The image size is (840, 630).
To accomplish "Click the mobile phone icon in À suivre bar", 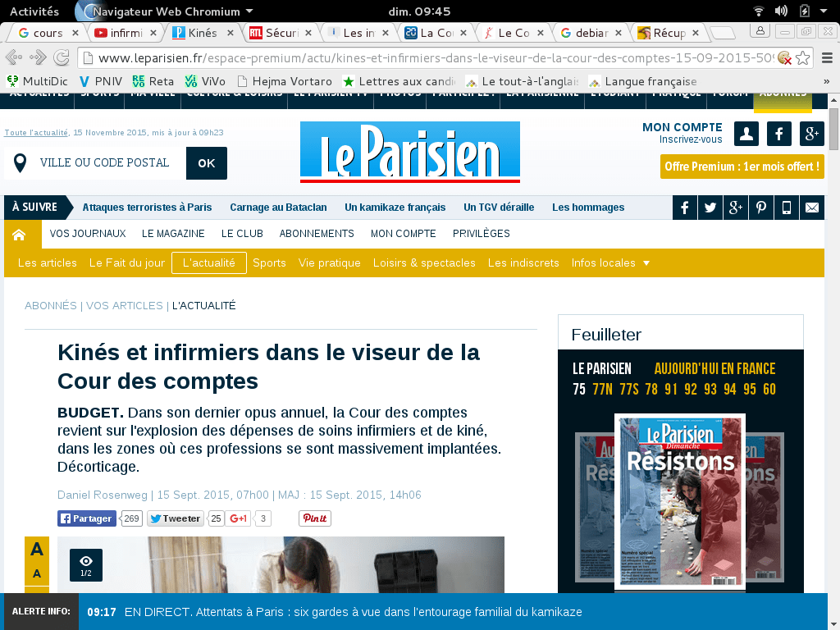I will 787,208.
